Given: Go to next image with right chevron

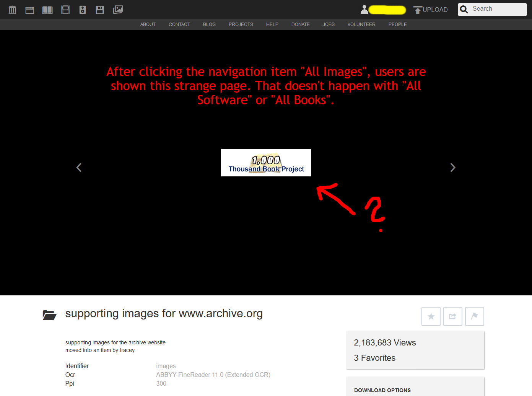Looking at the screenshot, I should tap(453, 168).
